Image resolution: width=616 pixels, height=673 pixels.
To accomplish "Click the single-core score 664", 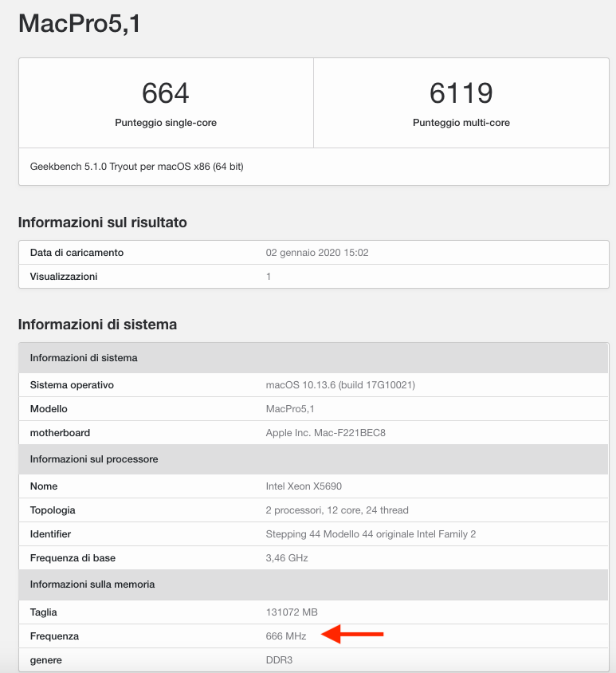I will click(165, 93).
